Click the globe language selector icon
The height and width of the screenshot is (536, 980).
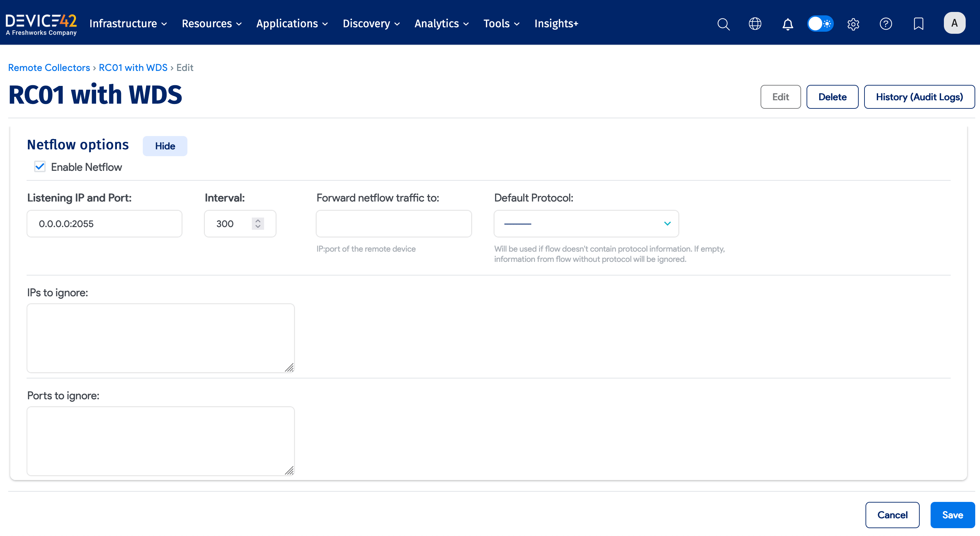[755, 24]
